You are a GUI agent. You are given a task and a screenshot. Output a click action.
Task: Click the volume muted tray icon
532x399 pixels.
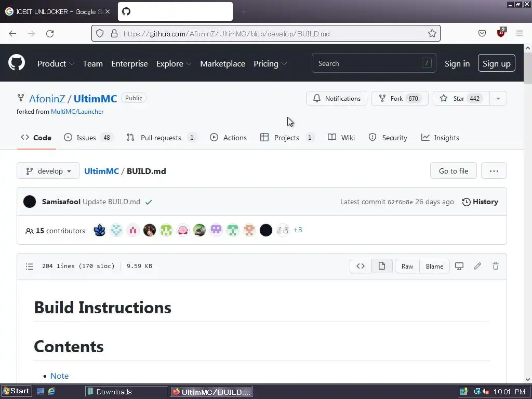486,392
